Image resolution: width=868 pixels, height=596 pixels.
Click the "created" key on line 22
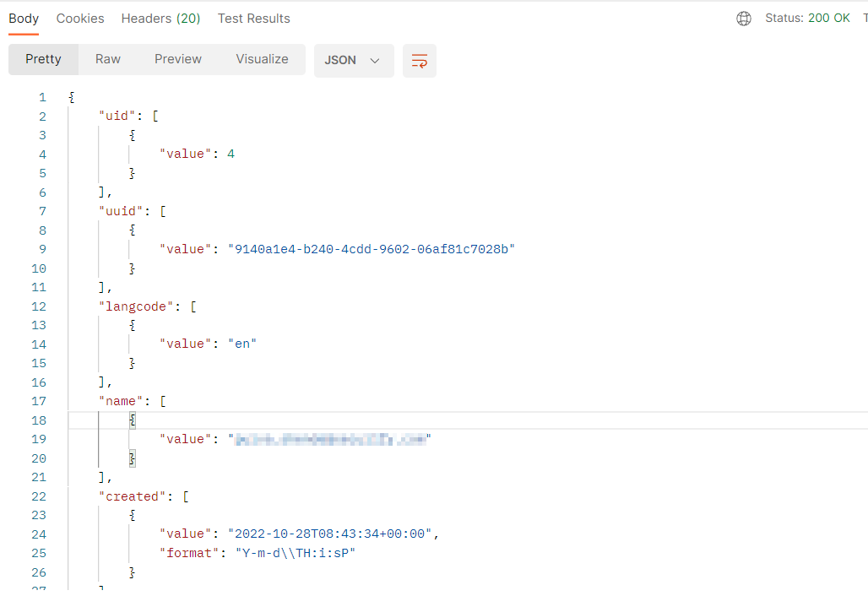pyautogui.click(x=132, y=496)
